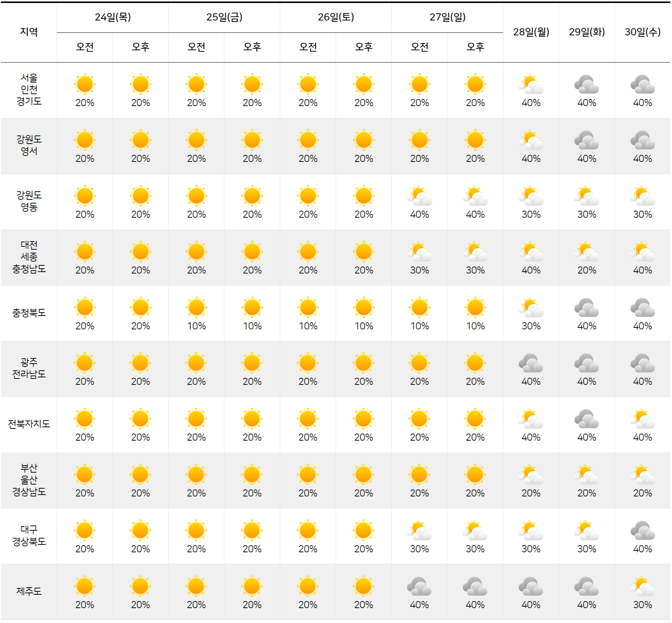This screenshot has width=672, height=623.
Task: Click the cloudy icon for 전북자치도 29일
Action: click(587, 419)
